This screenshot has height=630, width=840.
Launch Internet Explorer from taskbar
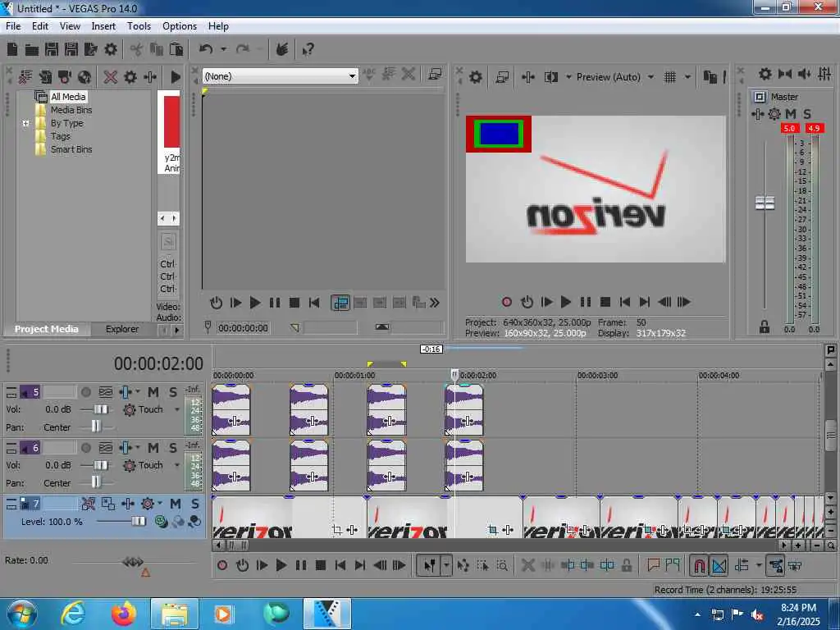pos(73,614)
